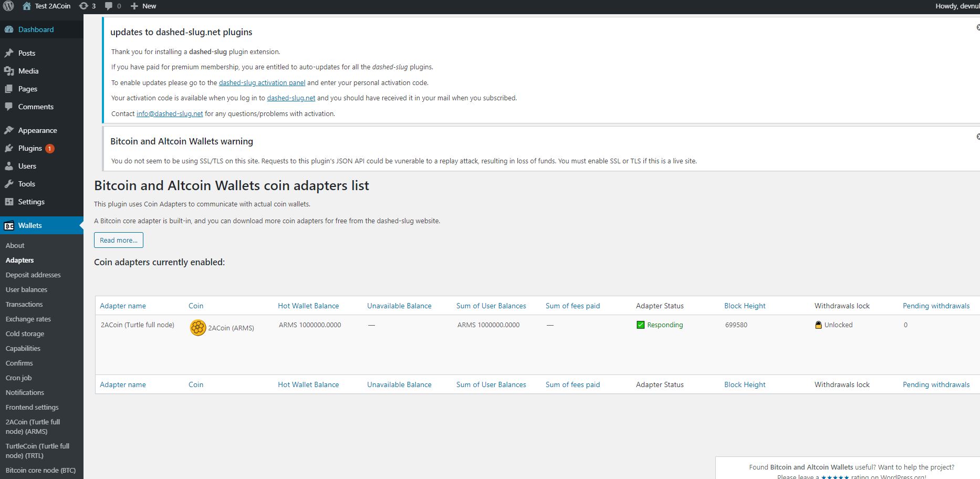Click the Comments bubble icon in sidebar
Viewport: 980px width, 479px height.
point(9,107)
